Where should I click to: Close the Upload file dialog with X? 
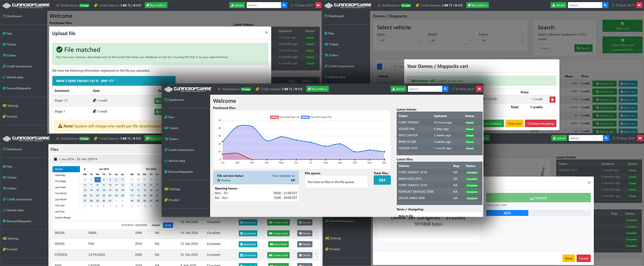266,32
